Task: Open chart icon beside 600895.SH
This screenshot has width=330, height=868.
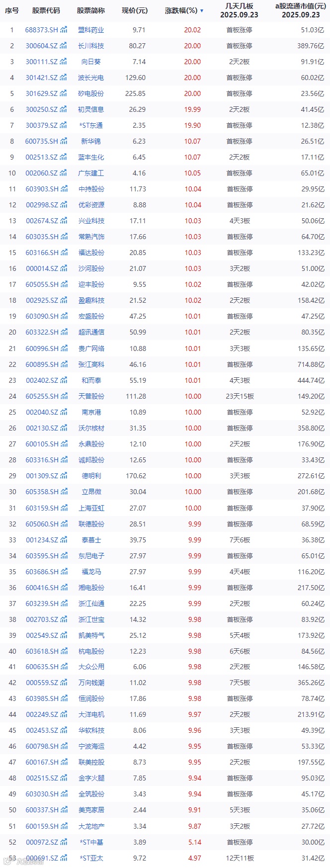Action: [x=63, y=364]
